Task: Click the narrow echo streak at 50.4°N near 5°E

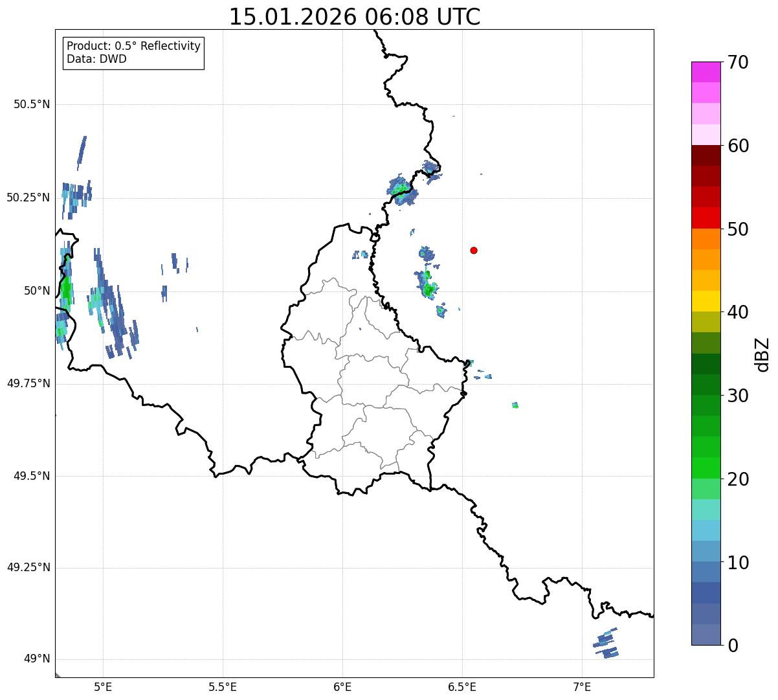Action: pos(82,152)
